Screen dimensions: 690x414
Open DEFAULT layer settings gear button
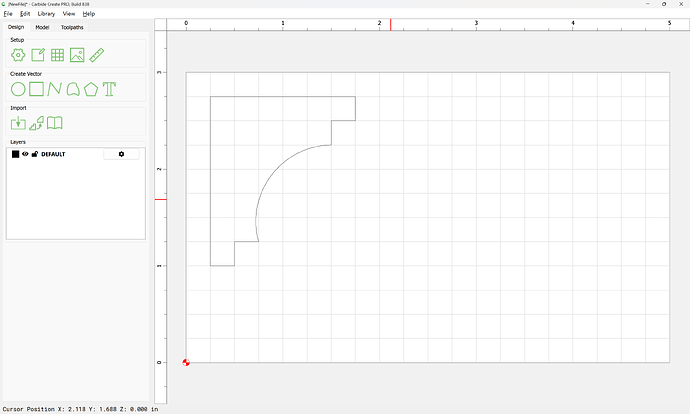tap(121, 154)
